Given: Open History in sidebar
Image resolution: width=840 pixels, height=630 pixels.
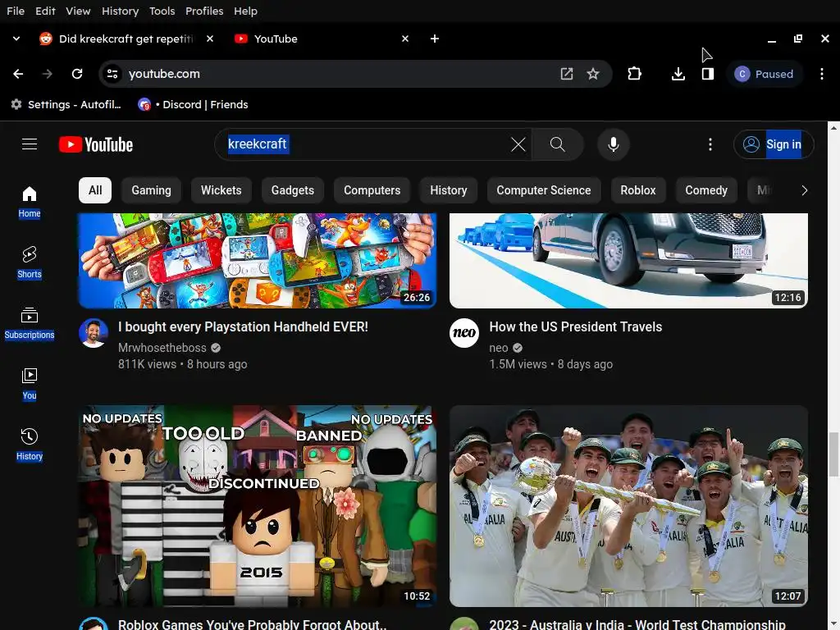Looking at the screenshot, I should [30, 444].
